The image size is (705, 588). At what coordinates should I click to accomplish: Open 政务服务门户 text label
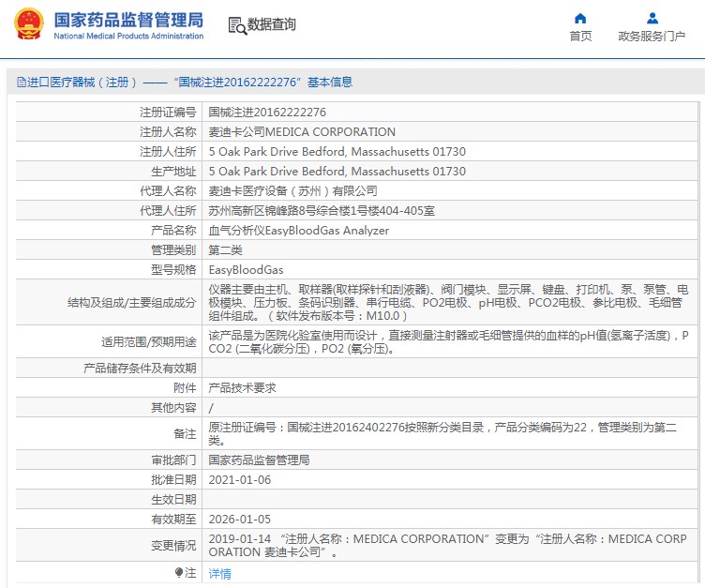652,37
